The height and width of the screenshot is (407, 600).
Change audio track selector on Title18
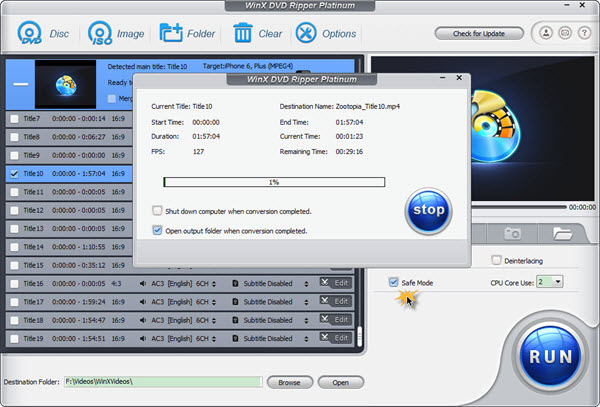(214, 321)
